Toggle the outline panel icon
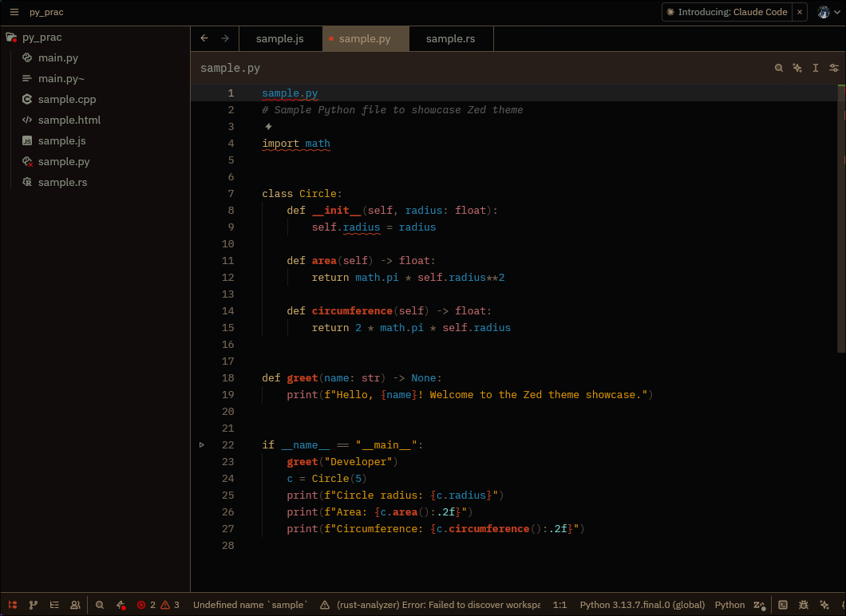846x616 pixels. [x=54, y=605]
